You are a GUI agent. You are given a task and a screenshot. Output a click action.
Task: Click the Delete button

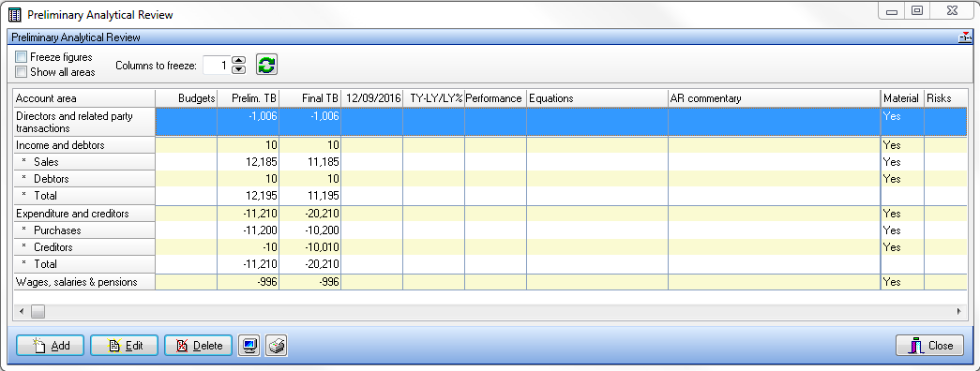click(198, 346)
